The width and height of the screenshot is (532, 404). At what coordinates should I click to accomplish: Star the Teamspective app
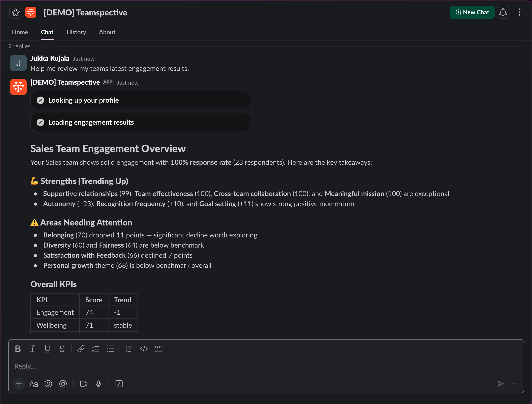coord(16,12)
